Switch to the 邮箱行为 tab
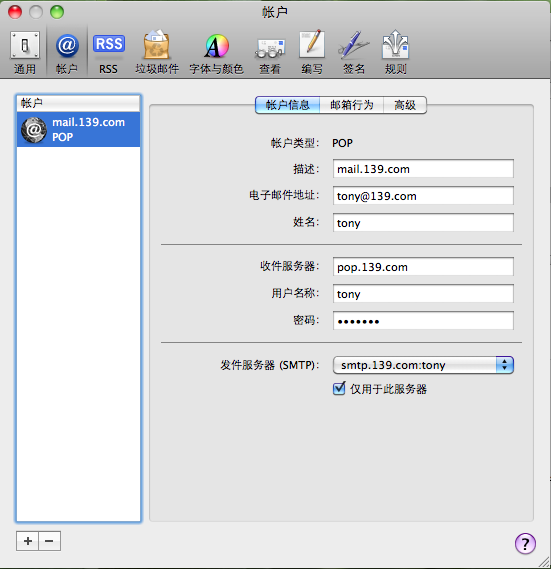551x569 pixels. pos(351,105)
